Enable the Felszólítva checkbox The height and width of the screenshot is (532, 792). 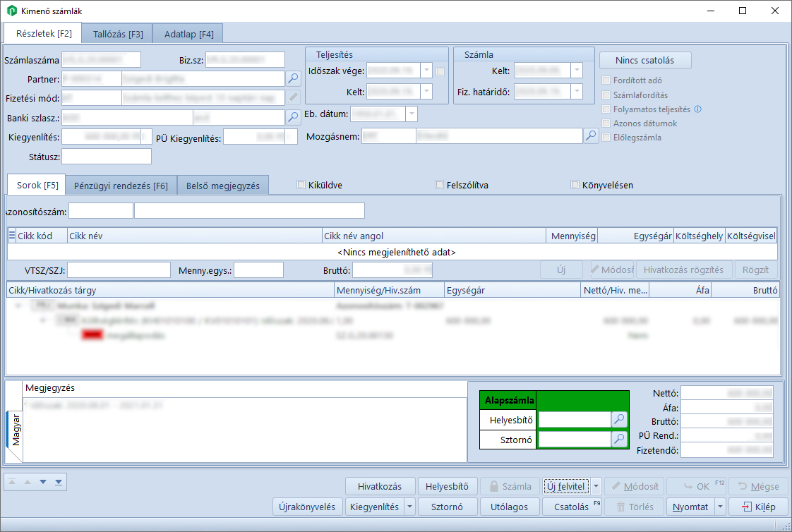click(x=440, y=186)
